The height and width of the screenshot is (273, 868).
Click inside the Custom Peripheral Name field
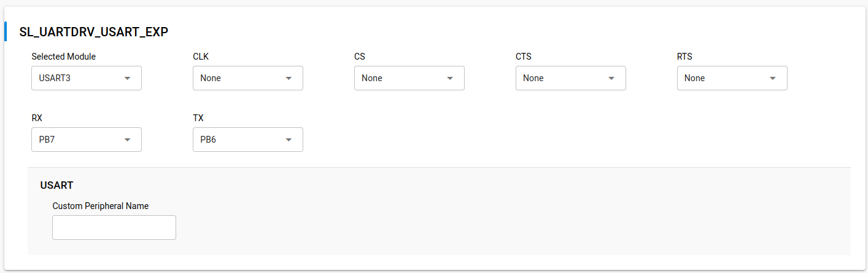114,228
